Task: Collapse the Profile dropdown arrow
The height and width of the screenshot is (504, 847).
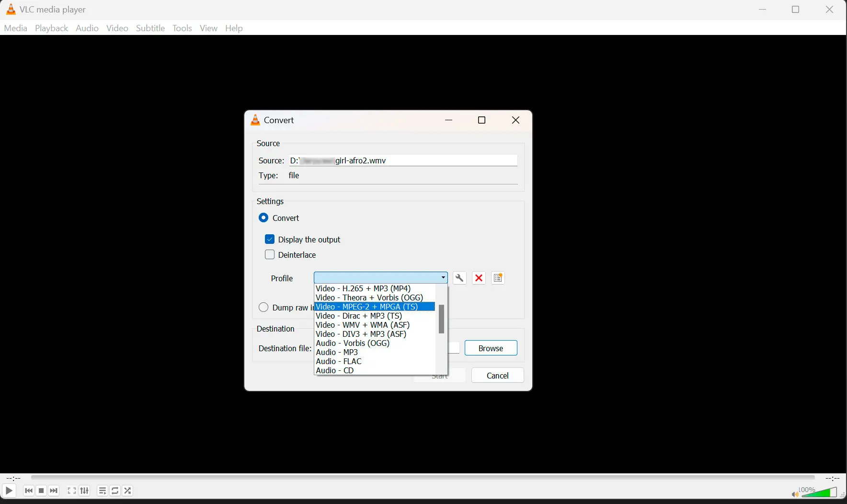Action: [x=442, y=277]
